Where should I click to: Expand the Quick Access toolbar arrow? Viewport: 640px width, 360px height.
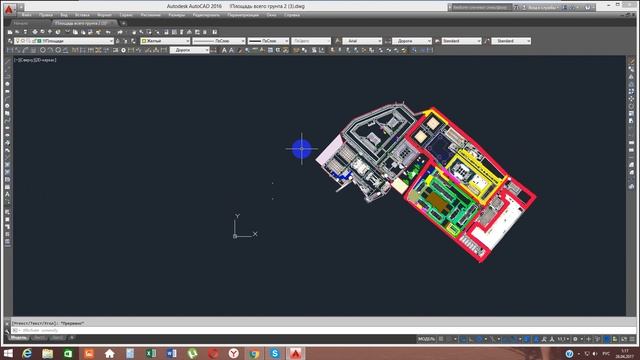[21, 7]
